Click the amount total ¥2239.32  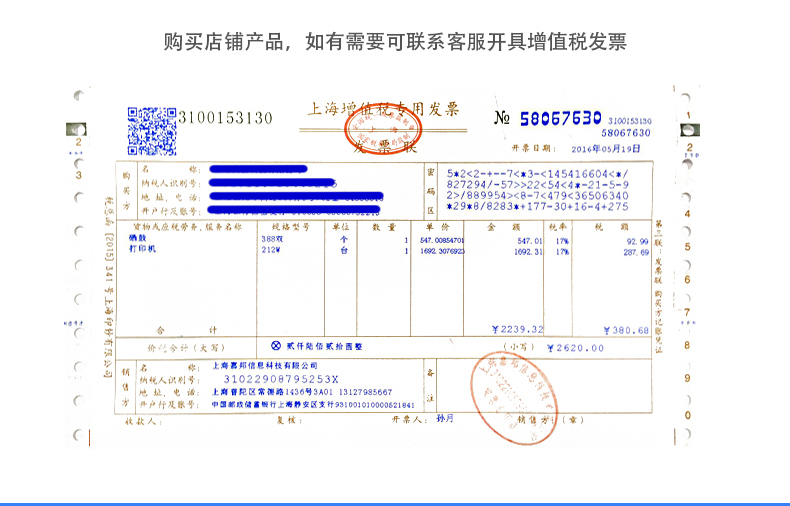pos(517,330)
